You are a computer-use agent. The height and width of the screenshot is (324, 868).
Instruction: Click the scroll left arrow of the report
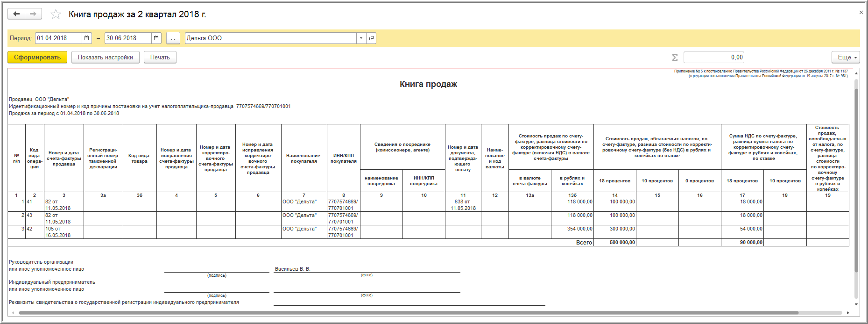coord(13,313)
